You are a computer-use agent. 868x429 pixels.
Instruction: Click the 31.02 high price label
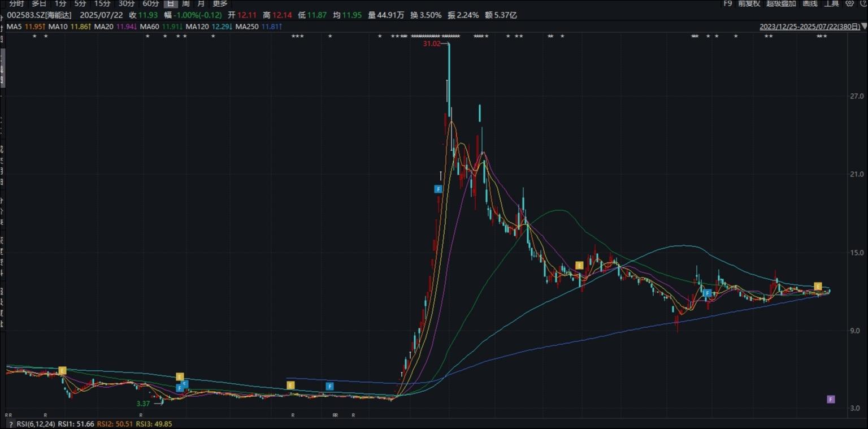pos(432,44)
